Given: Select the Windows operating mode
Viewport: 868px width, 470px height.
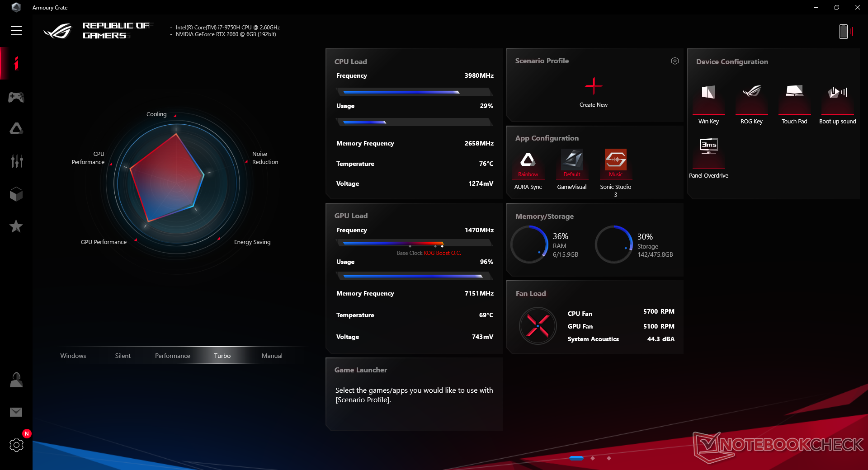Looking at the screenshot, I should click(73, 356).
